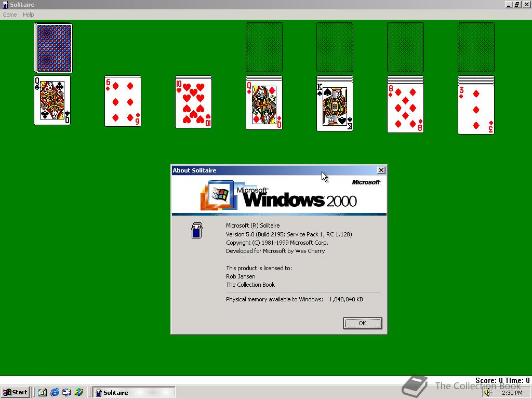Click the Solitaire title bar icon
532x399 pixels.
point(5,4)
